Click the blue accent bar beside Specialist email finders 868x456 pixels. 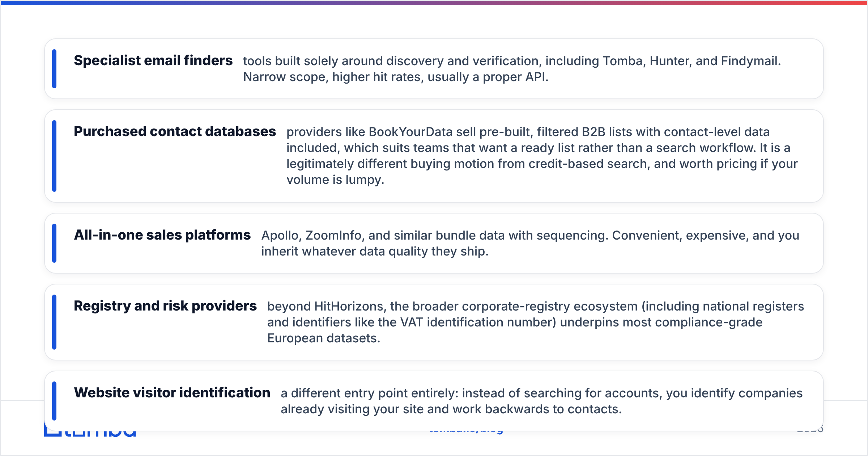tap(54, 69)
